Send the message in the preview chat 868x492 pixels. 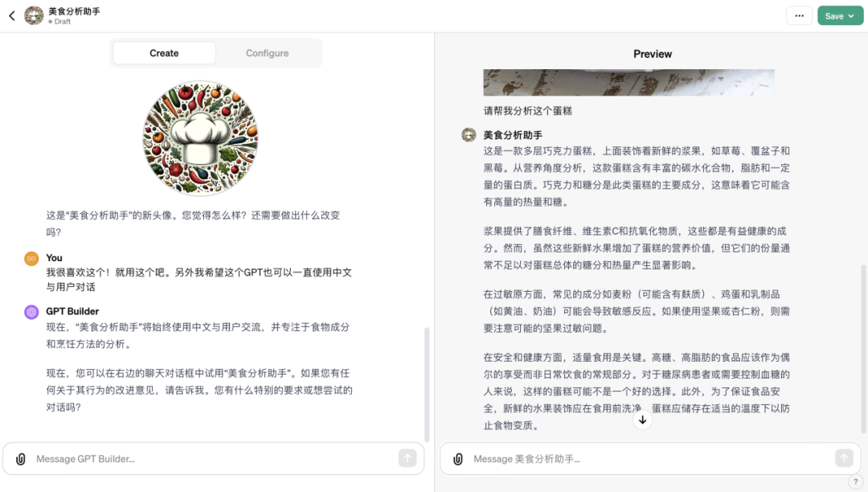[x=844, y=458]
